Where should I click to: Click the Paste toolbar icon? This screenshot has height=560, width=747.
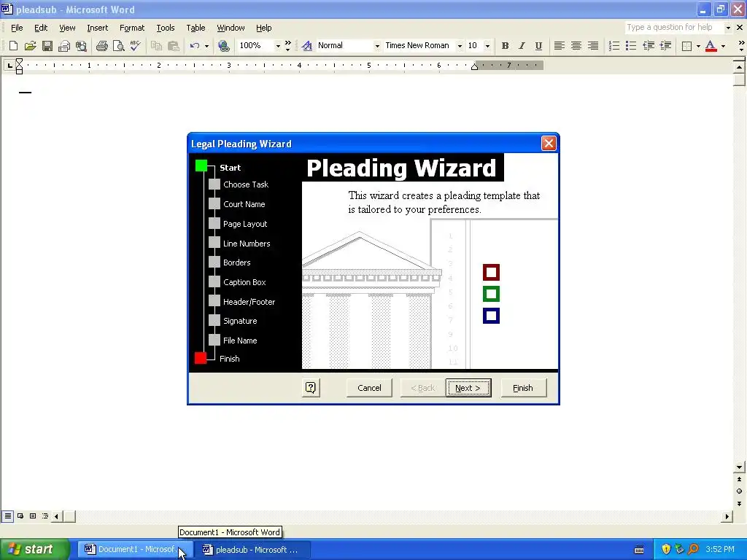click(174, 46)
